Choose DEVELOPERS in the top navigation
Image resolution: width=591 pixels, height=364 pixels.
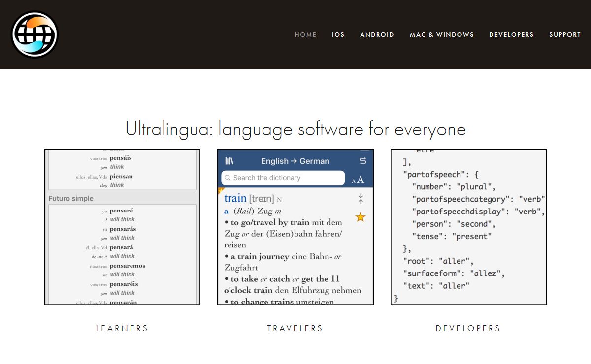[511, 35]
